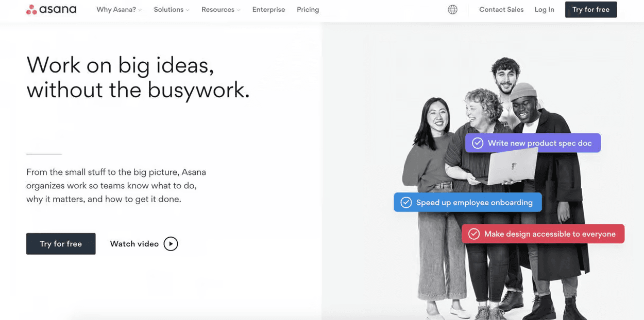The height and width of the screenshot is (320, 644).
Task: Check the circle on Make design accessible to everyone
Action: [x=474, y=234]
